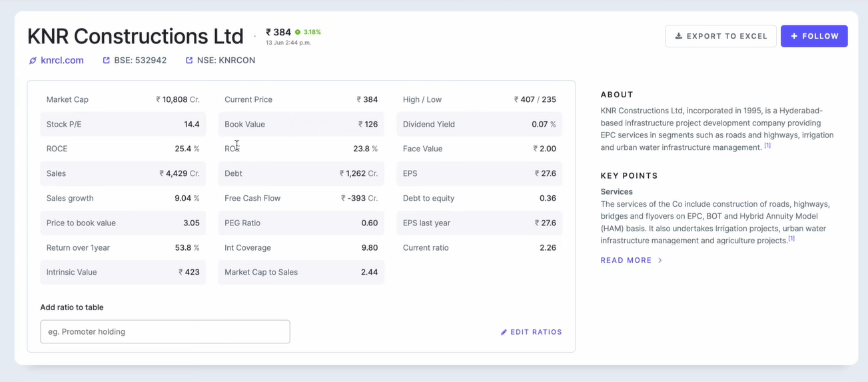The height and width of the screenshot is (382, 868).
Task: Click the pencil icon next to Edit Ratios
Action: coord(504,332)
